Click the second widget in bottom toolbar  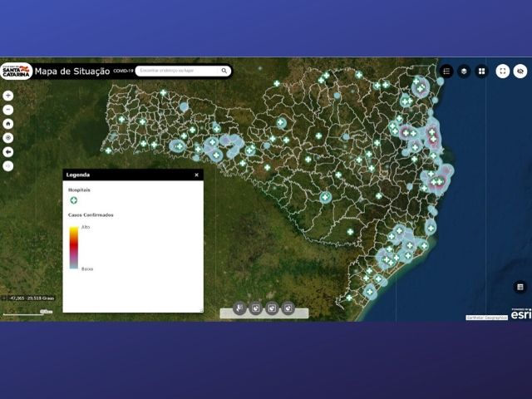click(256, 308)
